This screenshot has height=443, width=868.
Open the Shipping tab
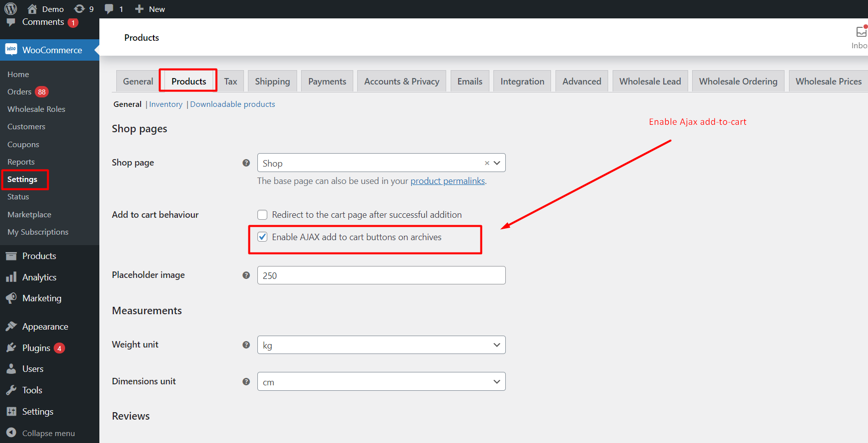tap(272, 81)
